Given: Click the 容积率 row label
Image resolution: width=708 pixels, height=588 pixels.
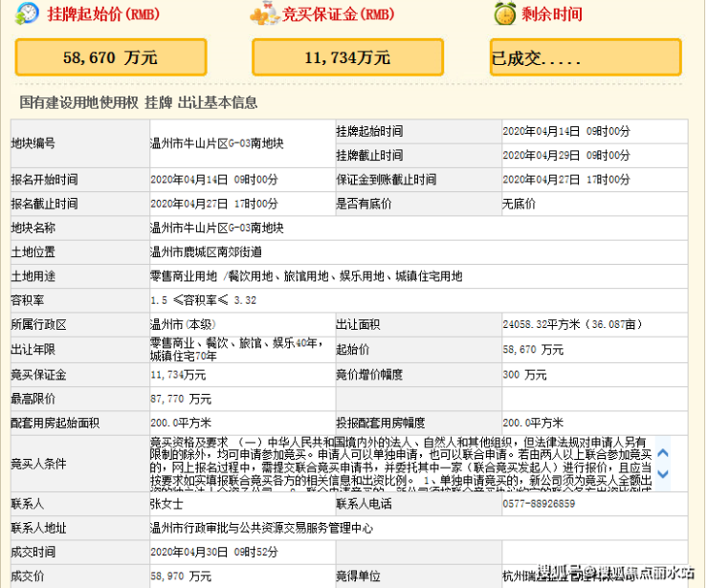Looking at the screenshot, I should coord(28,300).
